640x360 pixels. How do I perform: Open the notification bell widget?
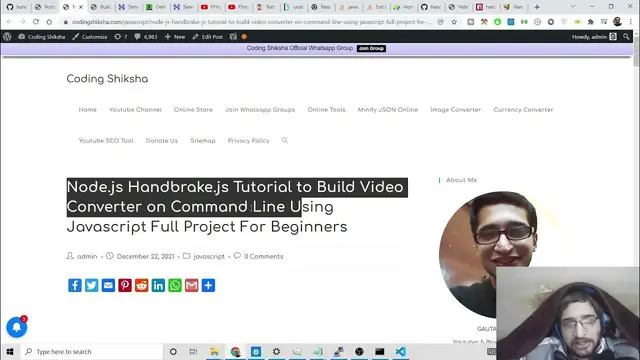pyautogui.click(x=17, y=327)
